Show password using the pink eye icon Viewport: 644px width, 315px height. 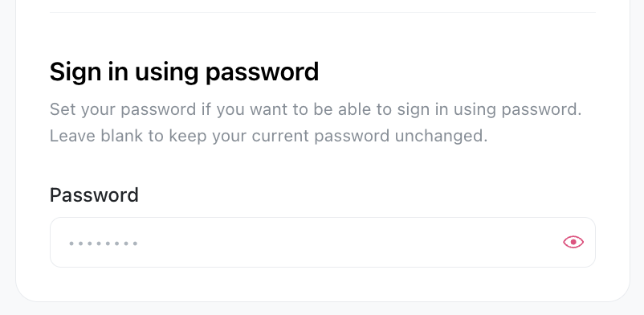point(573,242)
